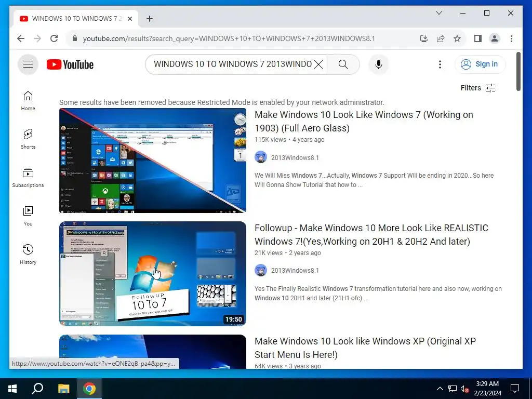Screen dimensions: 532x399
Task: Bookmark this page with the star
Action: click(x=457, y=38)
